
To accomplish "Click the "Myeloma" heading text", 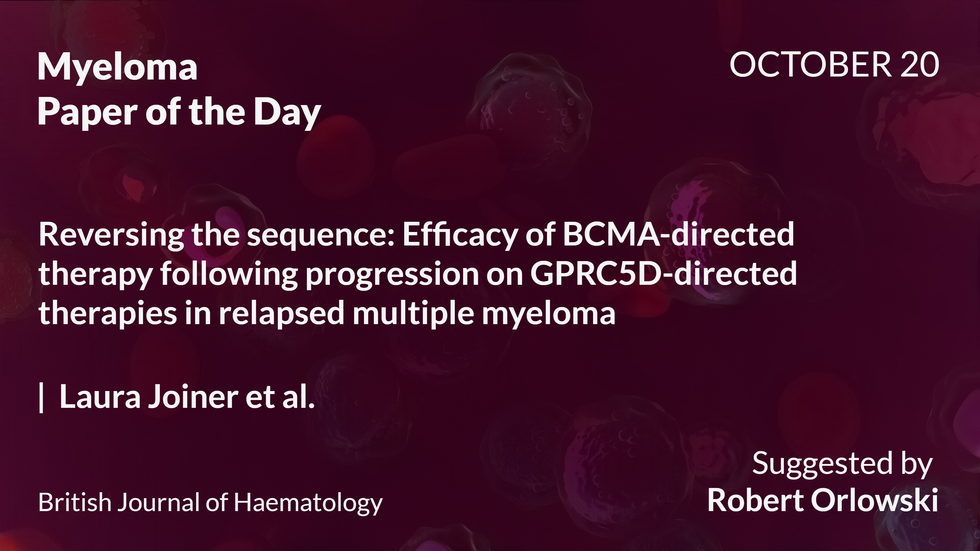I will click(x=117, y=67).
